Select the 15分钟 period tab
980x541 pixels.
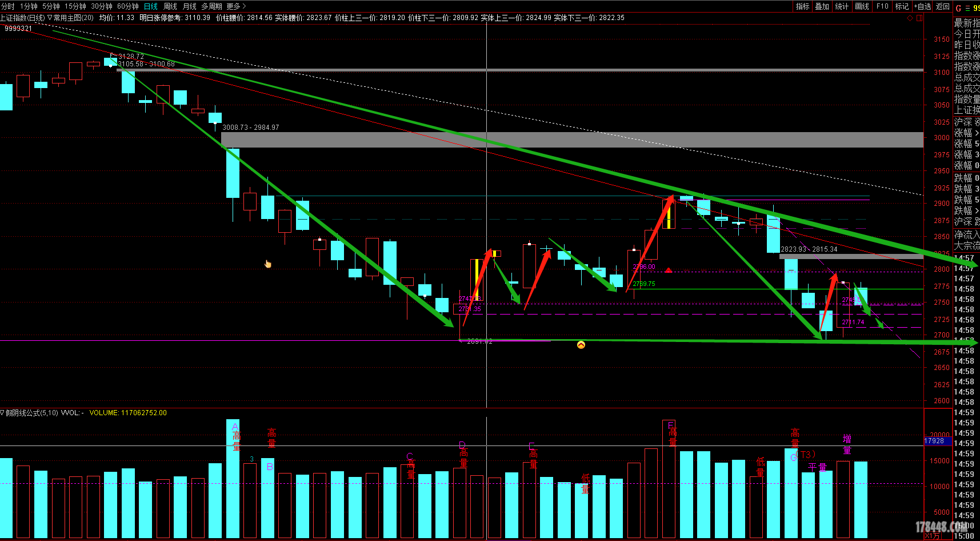[x=75, y=6]
